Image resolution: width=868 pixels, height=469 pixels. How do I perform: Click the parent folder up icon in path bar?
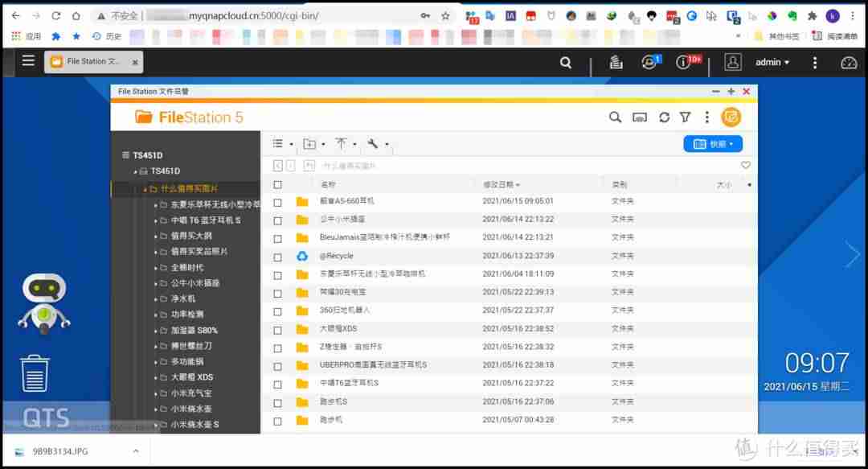coord(309,165)
